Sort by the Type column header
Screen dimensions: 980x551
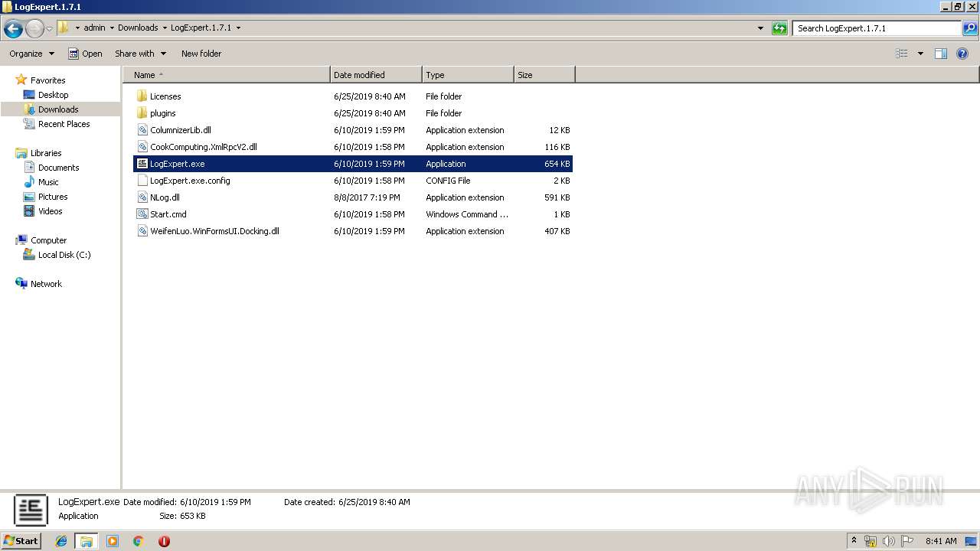pos(468,75)
